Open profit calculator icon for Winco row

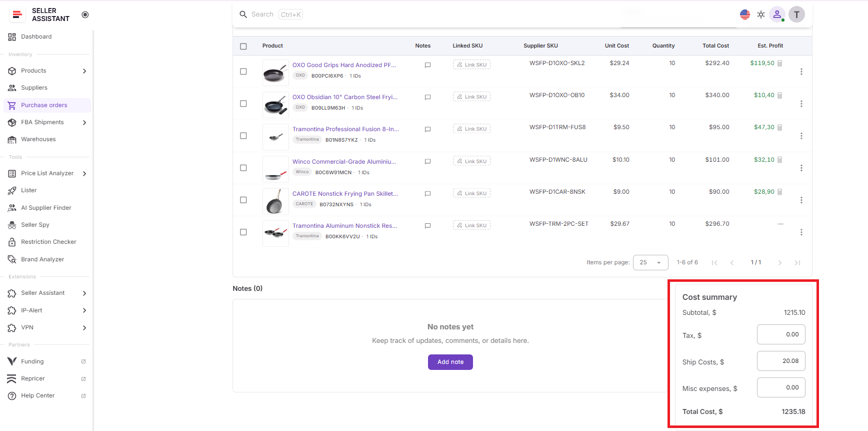coord(780,160)
